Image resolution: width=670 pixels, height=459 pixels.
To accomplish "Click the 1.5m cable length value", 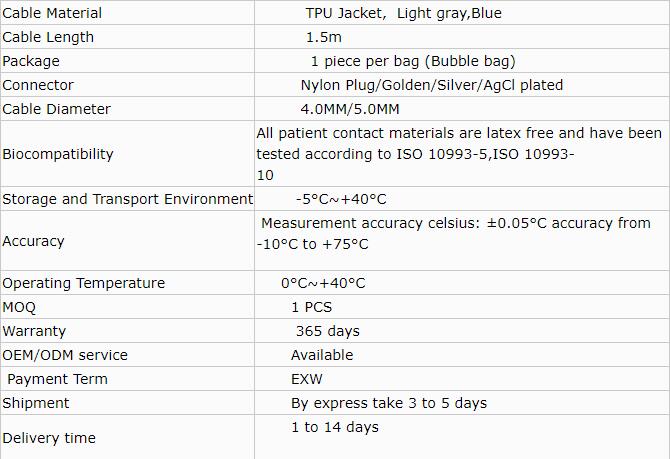I will tap(323, 37).
